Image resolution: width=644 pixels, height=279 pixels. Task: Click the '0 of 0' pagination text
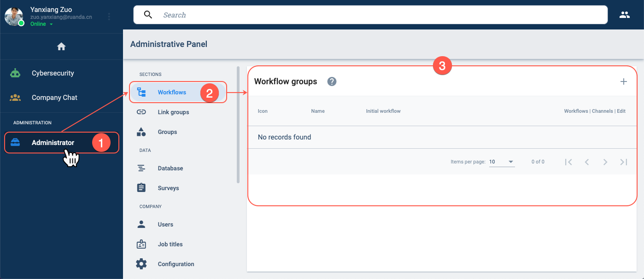pyautogui.click(x=538, y=162)
